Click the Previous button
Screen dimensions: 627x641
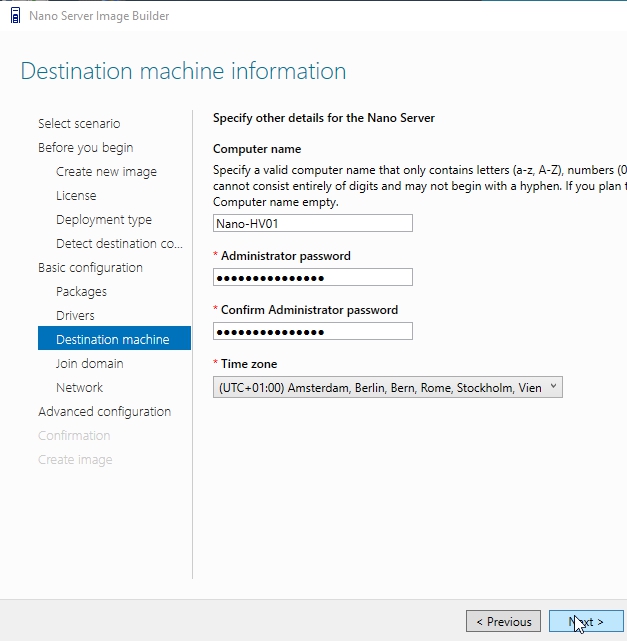[503, 622]
